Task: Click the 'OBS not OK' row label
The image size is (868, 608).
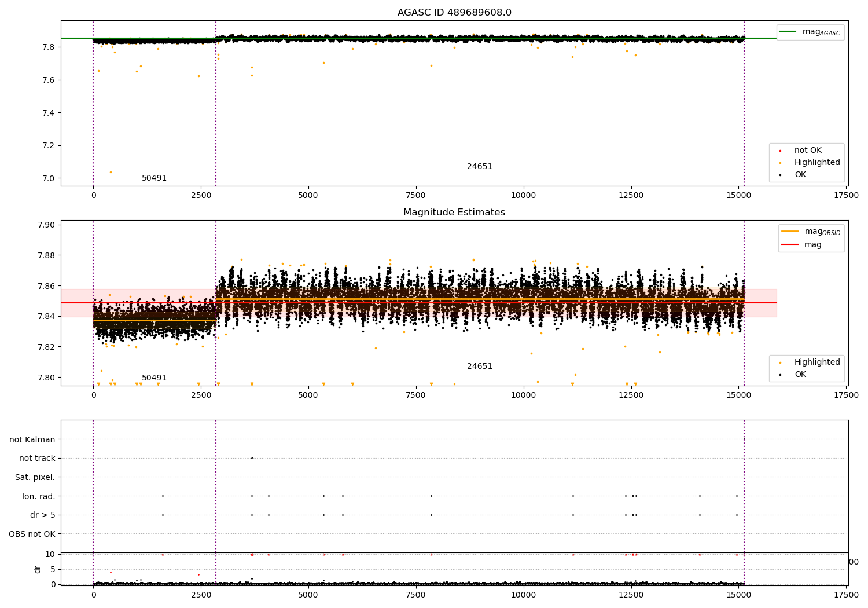Action: 32,534
